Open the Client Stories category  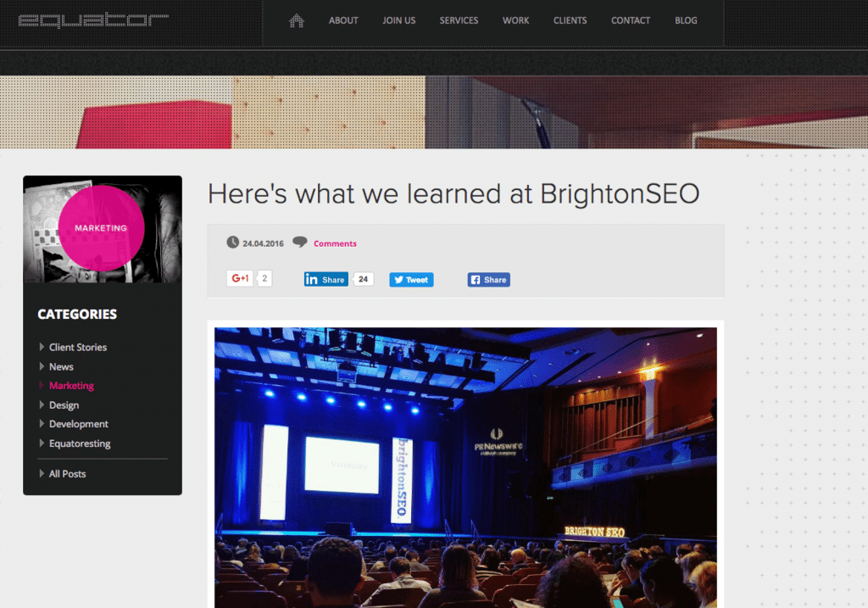(78, 347)
